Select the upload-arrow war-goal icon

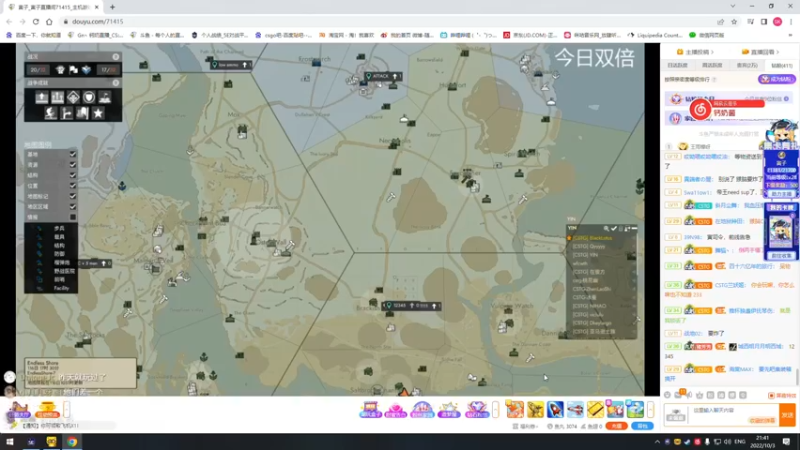pos(42,97)
